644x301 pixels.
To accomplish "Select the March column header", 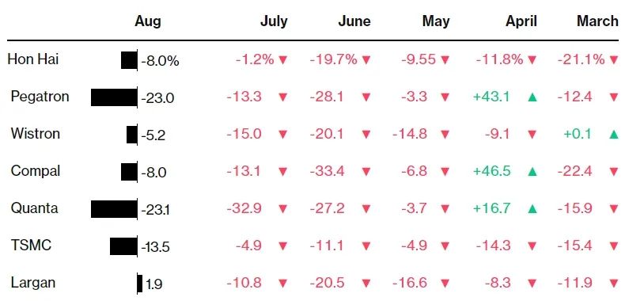I will 597,21.
